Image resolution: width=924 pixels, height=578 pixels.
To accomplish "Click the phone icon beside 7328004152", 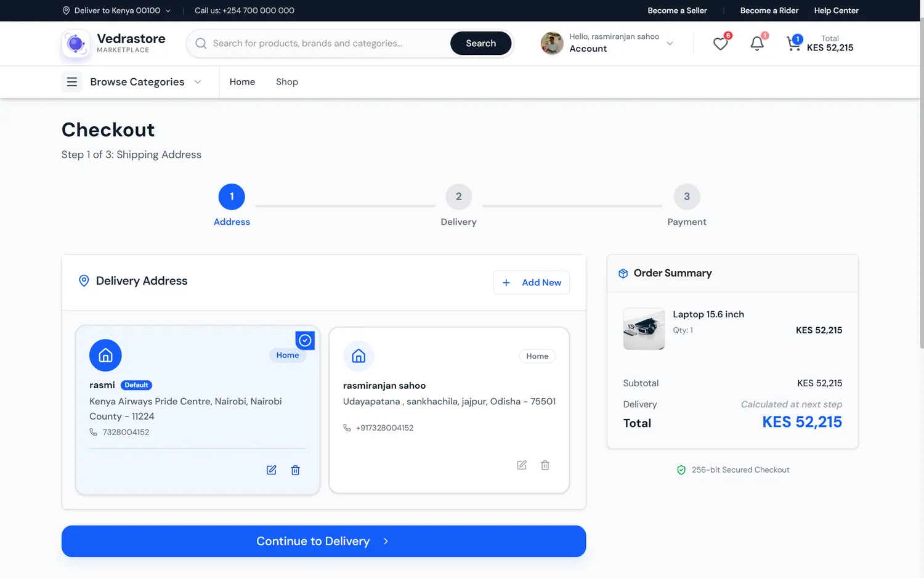I will pyautogui.click(x=94, y=432).
